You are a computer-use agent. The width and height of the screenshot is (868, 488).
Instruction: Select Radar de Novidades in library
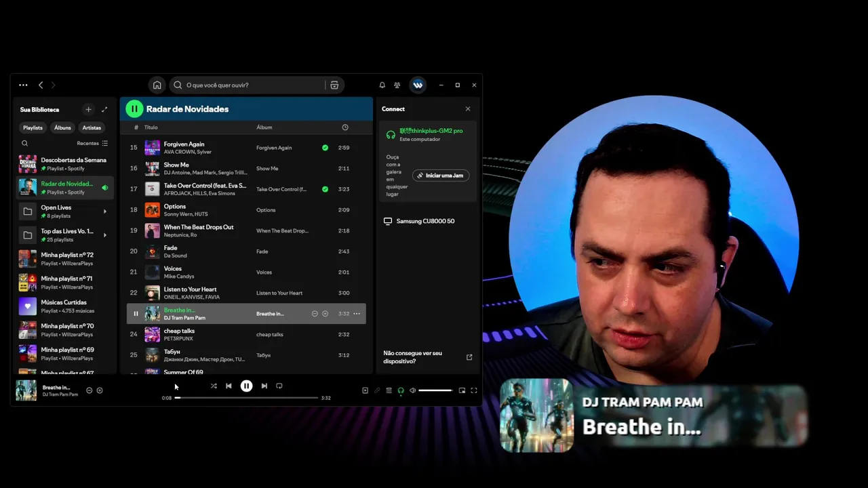(65, 188)
